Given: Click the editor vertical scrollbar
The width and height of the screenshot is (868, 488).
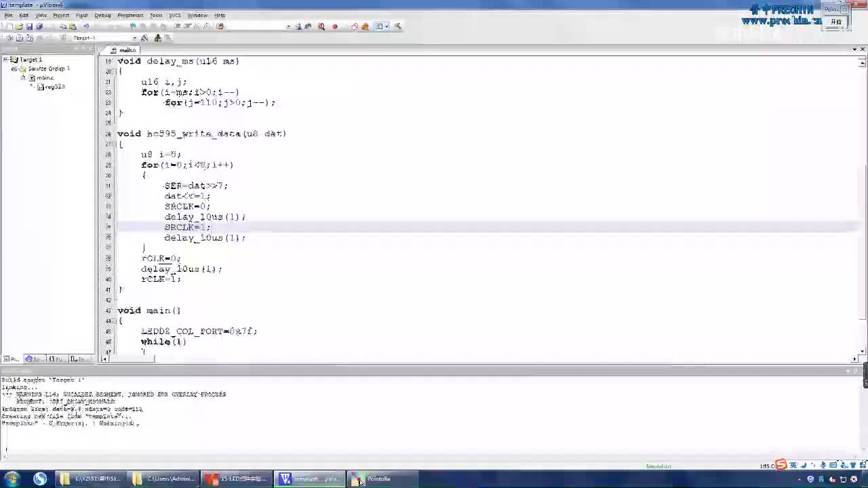Looking at the screenshot, I should tap(863, 205).
